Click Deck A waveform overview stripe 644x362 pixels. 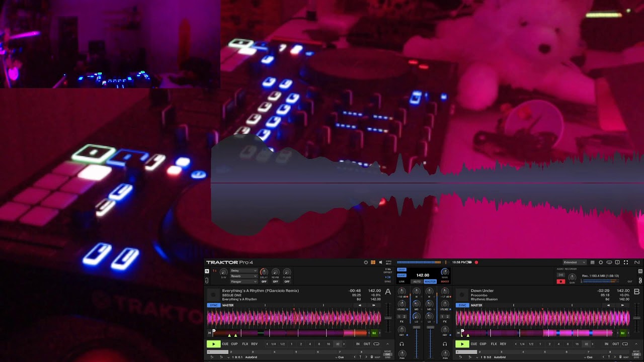[290, 333]
